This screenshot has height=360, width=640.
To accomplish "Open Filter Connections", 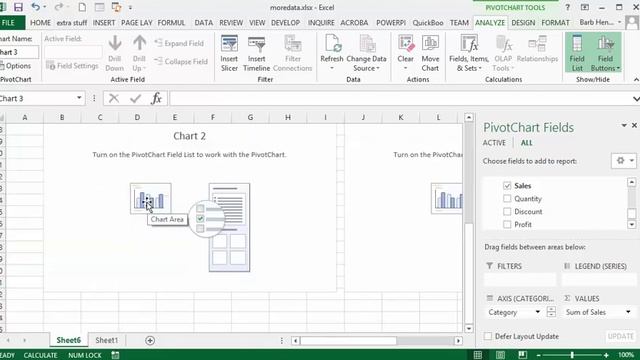I will (x=292, y=53).
